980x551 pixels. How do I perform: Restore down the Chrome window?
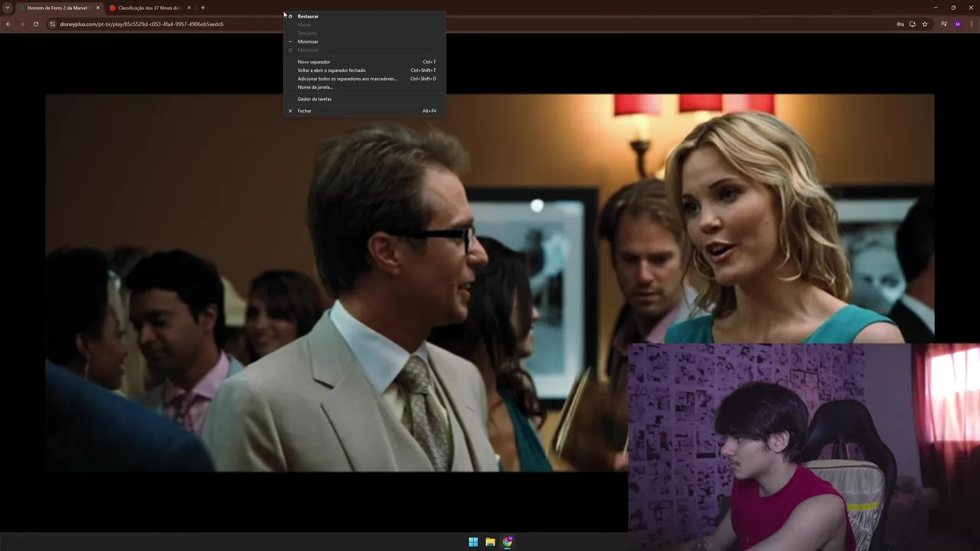point(953,8)
